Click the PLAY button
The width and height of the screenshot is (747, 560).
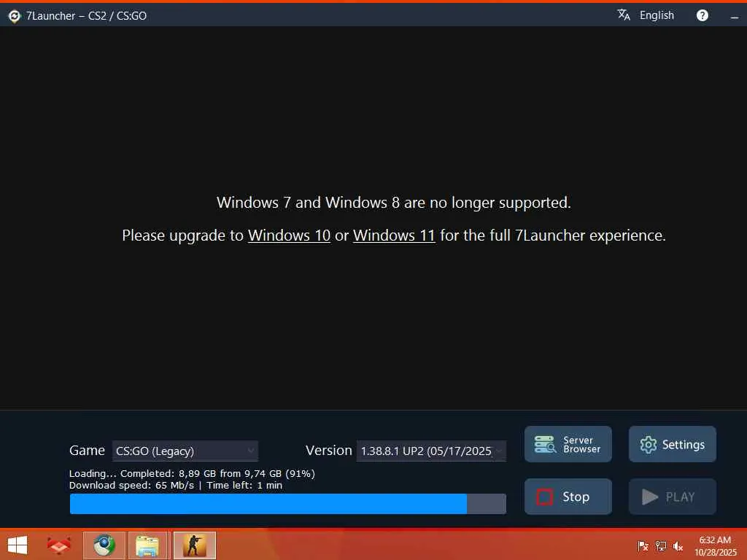coord(672,497)
